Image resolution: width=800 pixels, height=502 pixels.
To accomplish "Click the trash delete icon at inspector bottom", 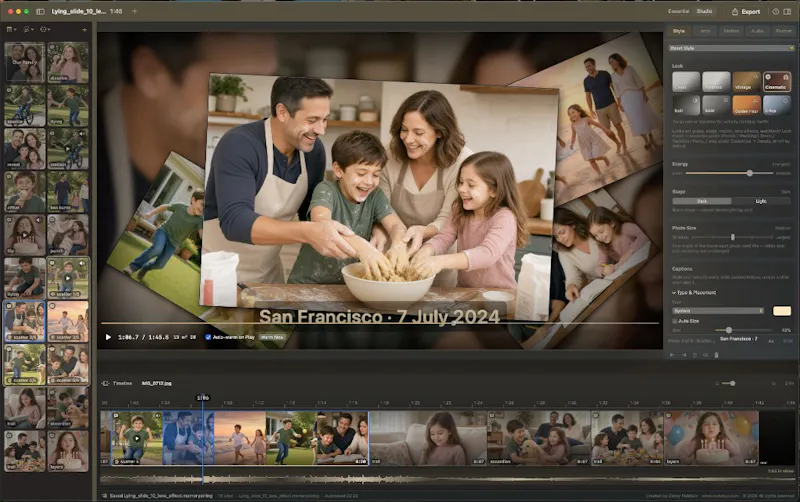I will pyautogui.click(x=716, y=355).
